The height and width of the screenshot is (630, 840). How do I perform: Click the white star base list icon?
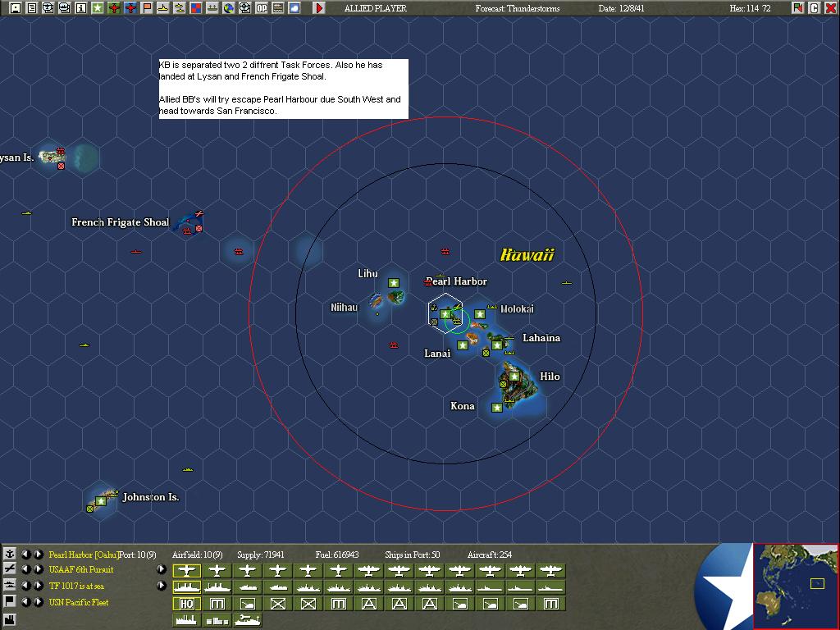[98, 7]
